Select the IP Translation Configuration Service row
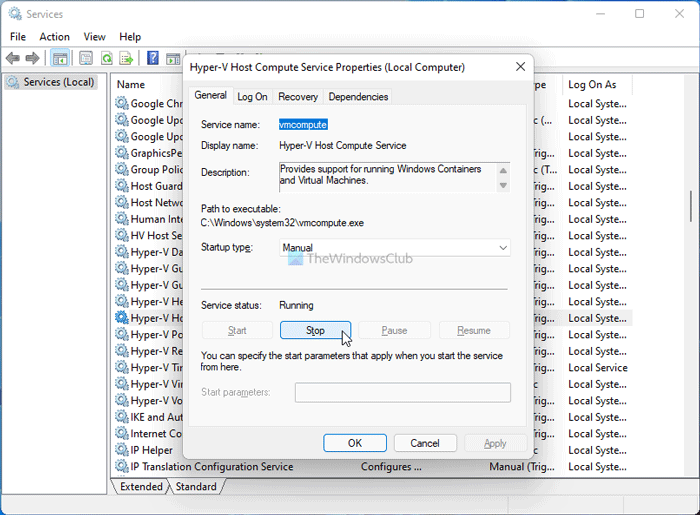700x515 pixels. pos(373,466)
